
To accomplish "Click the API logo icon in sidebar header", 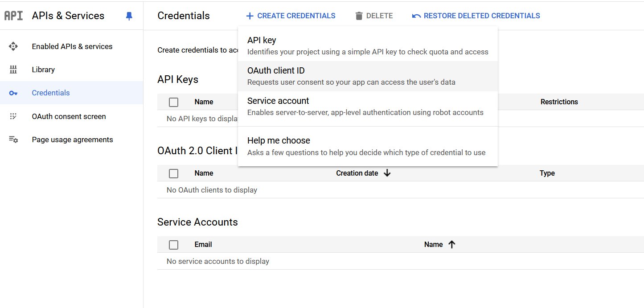I will click(13, 16).
